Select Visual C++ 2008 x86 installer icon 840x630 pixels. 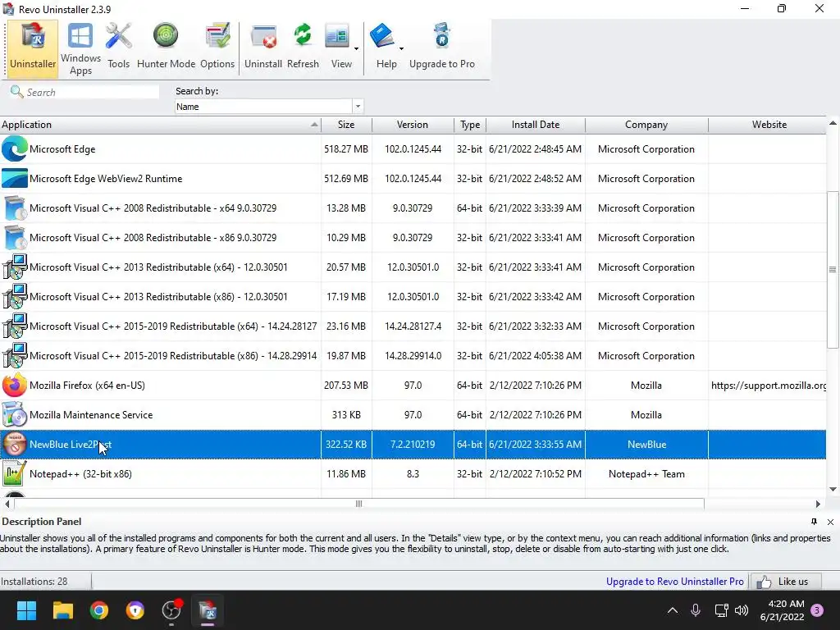(15, 237)
